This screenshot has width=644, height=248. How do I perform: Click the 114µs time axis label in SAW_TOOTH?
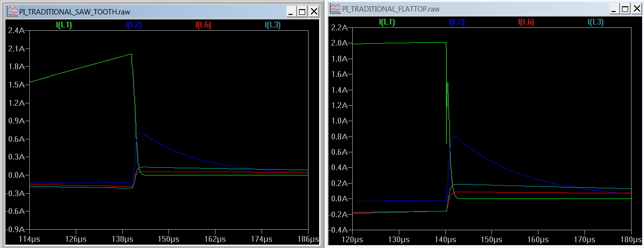30,239
